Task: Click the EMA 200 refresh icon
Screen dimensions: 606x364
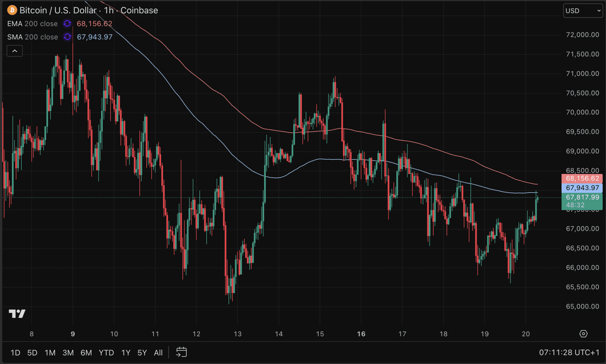Action: coord(67,24)
